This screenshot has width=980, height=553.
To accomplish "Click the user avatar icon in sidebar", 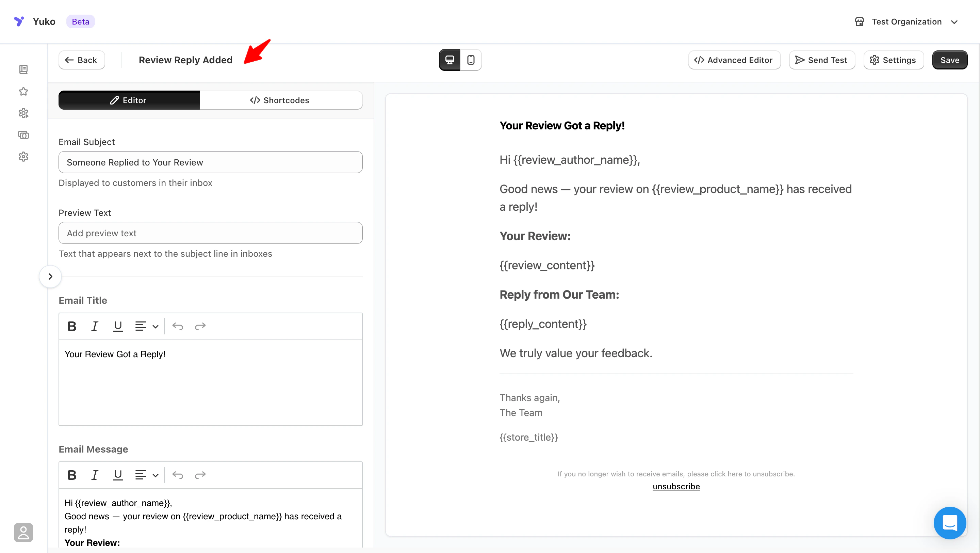I will 23,532.
